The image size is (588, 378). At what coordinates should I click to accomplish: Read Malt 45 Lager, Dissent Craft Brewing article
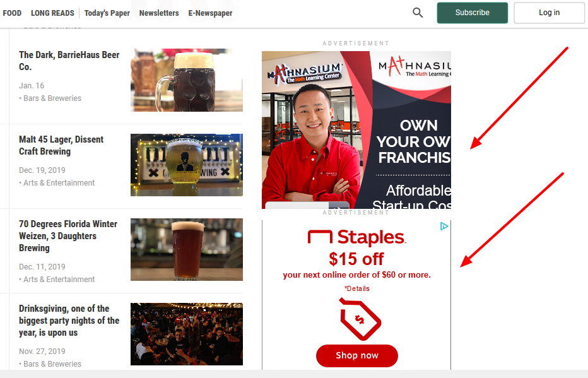tap(61, 145)
